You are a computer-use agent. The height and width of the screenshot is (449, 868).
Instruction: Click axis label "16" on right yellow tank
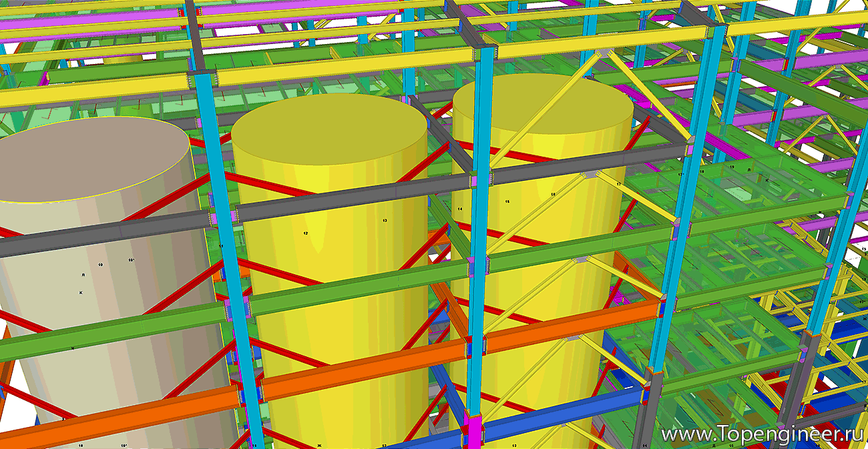tap(553, 194)
